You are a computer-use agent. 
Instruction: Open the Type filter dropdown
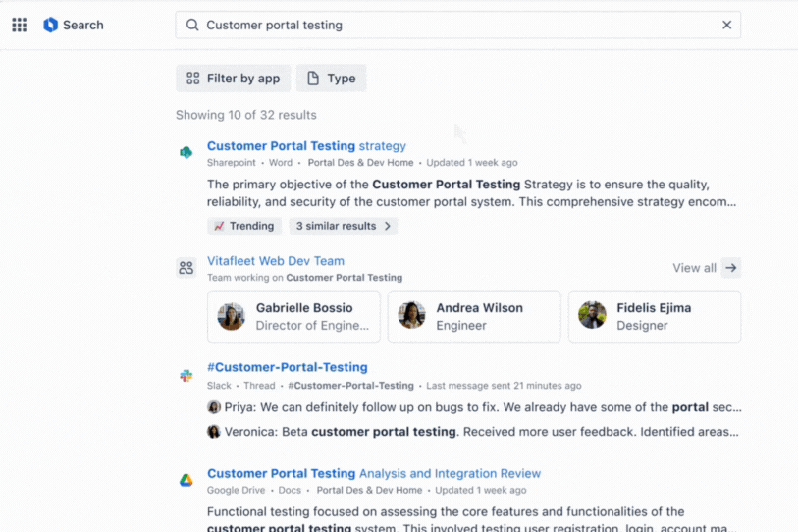[x=332, y=79]
